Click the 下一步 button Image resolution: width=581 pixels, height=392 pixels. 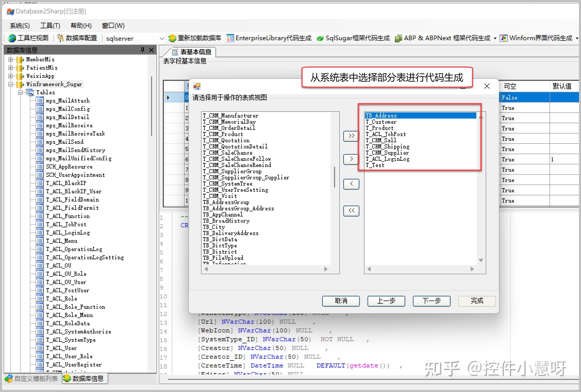[x=431, y=301]
